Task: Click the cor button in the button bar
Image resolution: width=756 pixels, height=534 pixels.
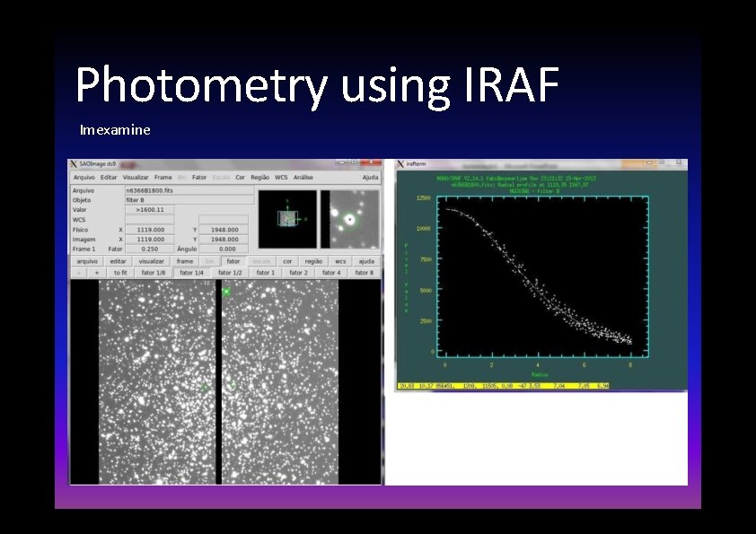Action: point(287,261)
